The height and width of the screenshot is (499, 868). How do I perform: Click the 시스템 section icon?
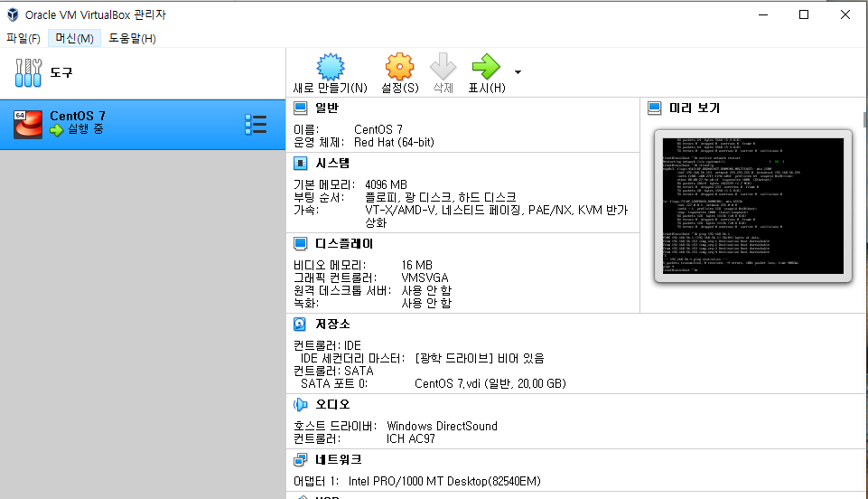tap(300, 163)
